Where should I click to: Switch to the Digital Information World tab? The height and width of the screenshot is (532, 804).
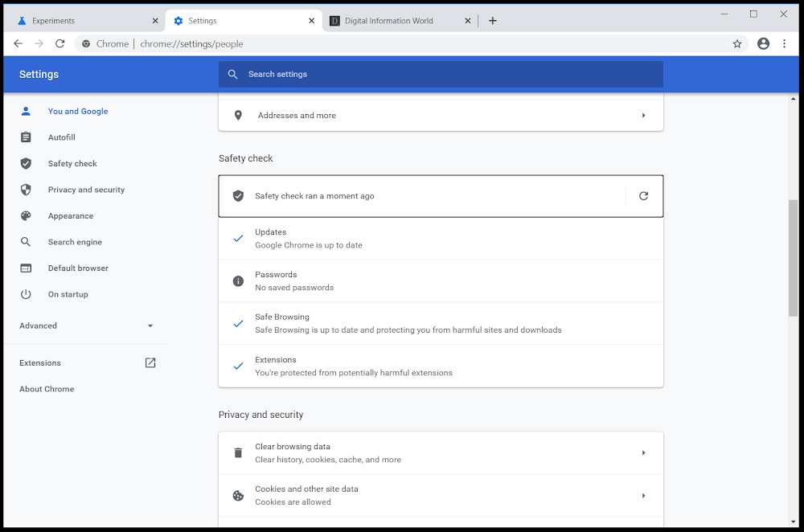click(394, 20)
